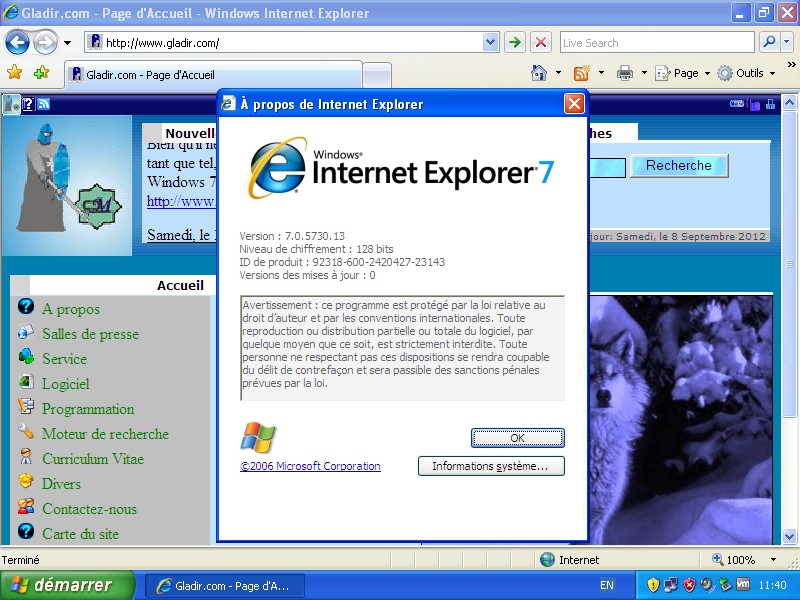
Task: Open the Outils menu
Action: (x=746, y=73)
